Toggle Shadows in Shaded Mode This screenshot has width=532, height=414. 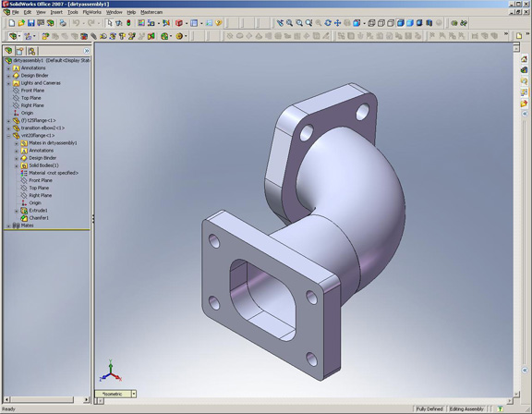click(419, 23)
